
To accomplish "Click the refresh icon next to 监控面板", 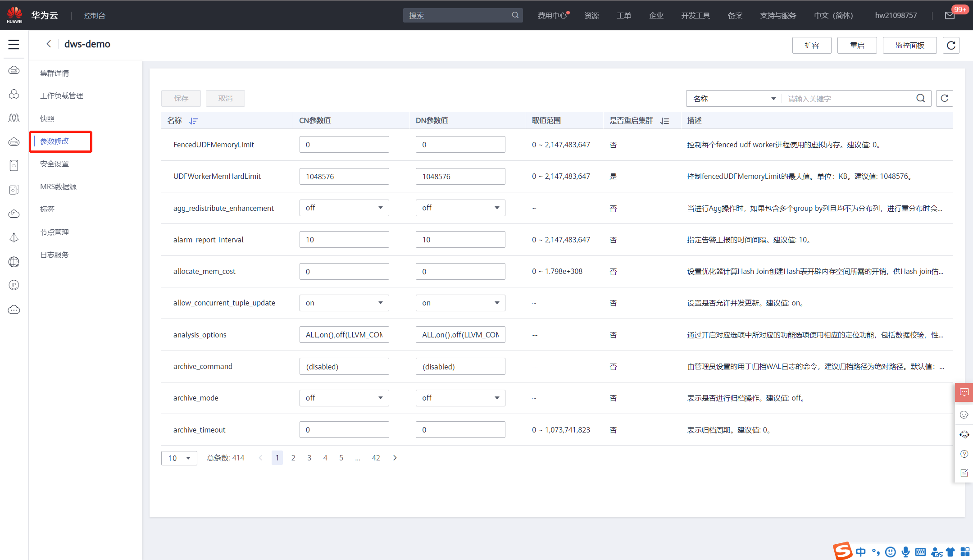I will (951, 46).
